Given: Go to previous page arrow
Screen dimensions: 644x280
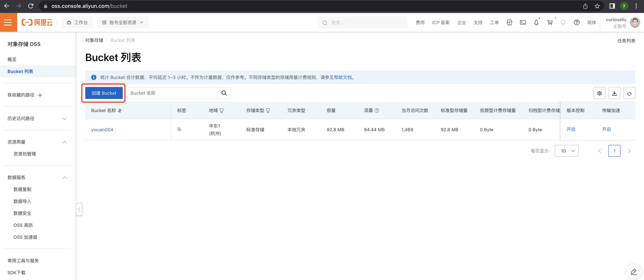Looking at the screenshot, I should (x=599, y=151).
